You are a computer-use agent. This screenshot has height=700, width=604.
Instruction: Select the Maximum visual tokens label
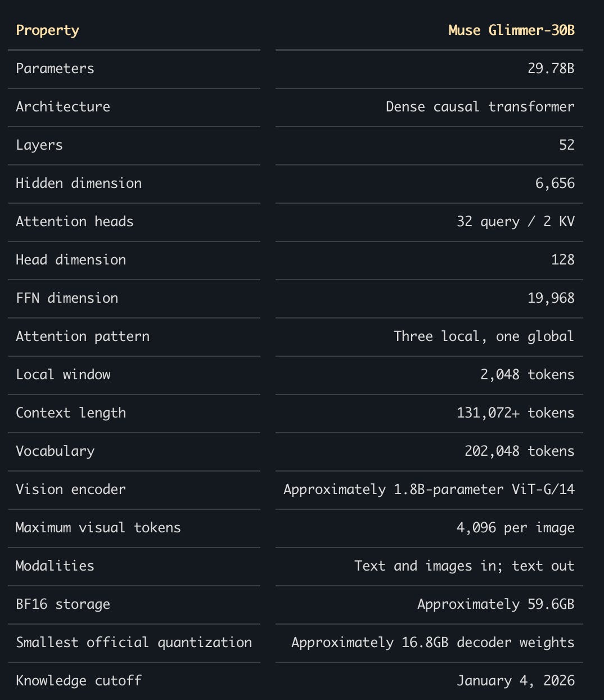click(98, 528)
